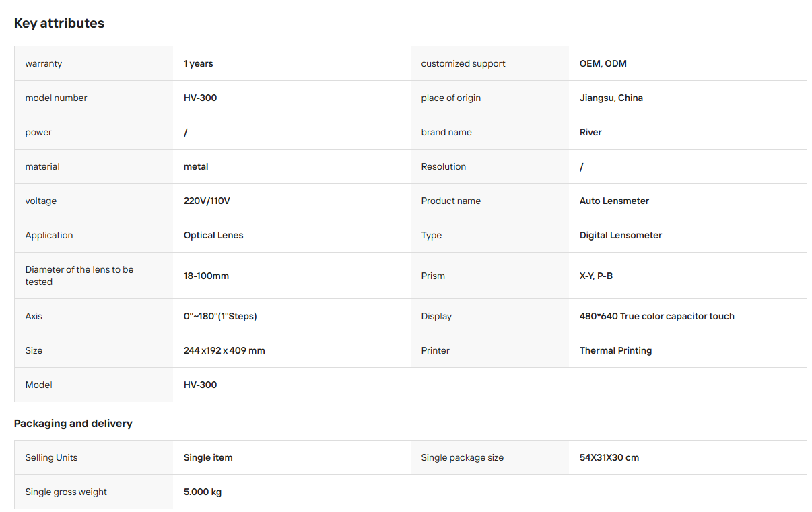Click the OEM, ODM customized support value
Viewport: 812px width, 512px height.
click(603, 63)
